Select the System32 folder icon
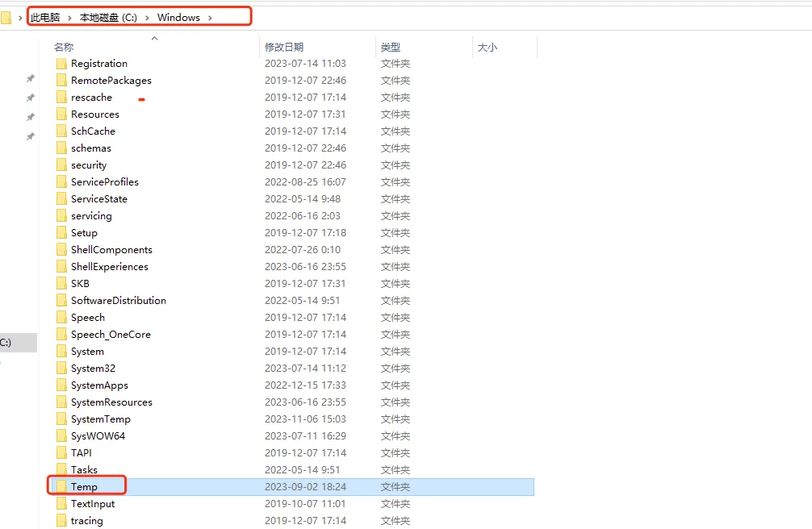Screen dimensions: 812x529 62,368
